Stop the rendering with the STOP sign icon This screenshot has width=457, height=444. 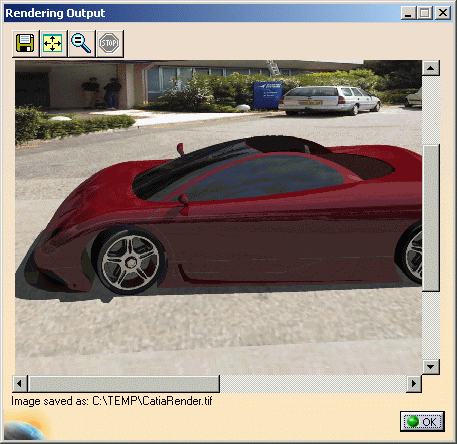[x=109, y=43]
